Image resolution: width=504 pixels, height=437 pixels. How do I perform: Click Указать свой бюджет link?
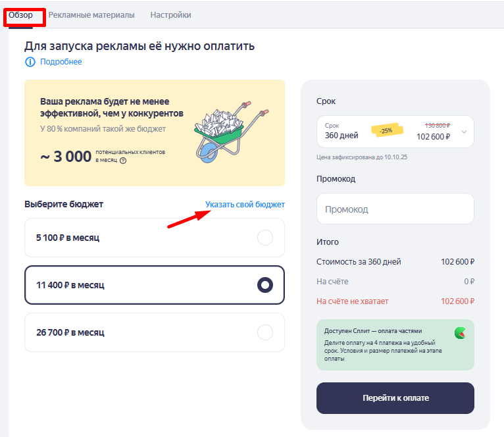point(245,205)
